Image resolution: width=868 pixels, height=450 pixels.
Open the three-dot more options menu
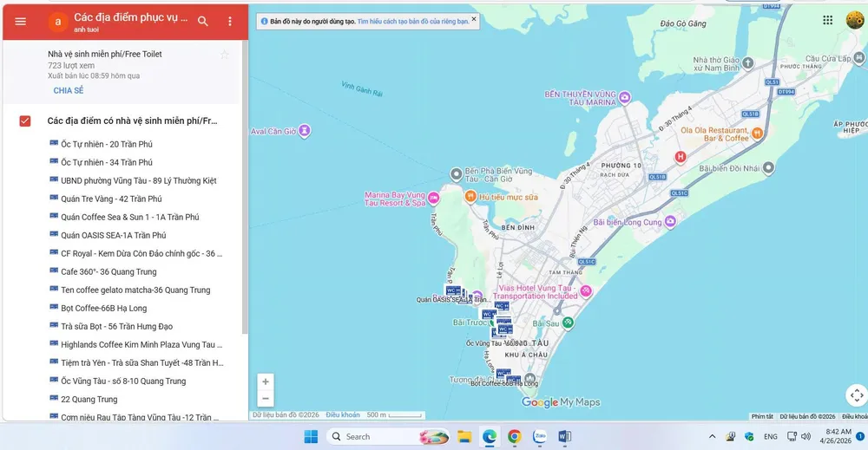pyautogui.click(x=230, y=21)
